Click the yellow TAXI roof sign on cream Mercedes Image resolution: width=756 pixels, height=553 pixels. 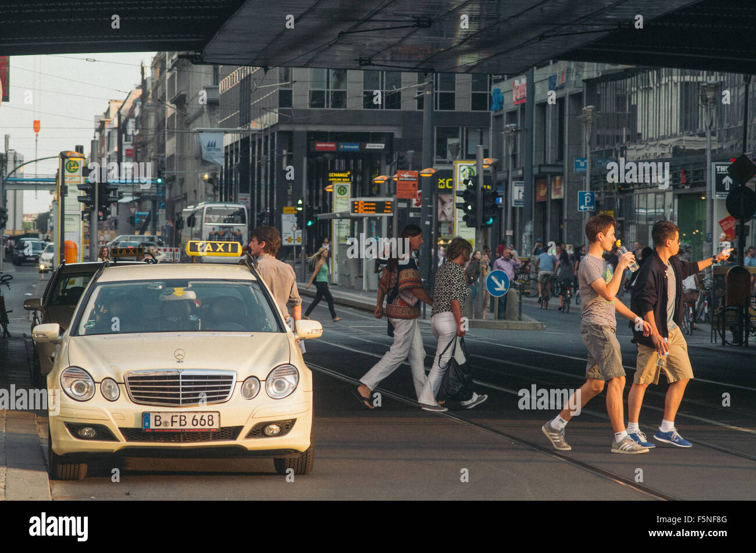coord(213,249)
